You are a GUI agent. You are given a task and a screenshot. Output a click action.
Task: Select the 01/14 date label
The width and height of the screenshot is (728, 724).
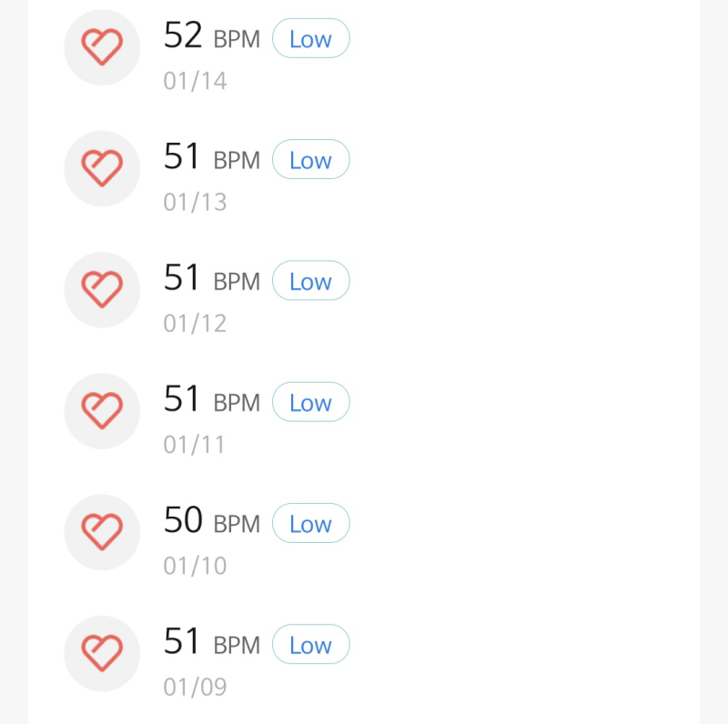coord(195,81)
